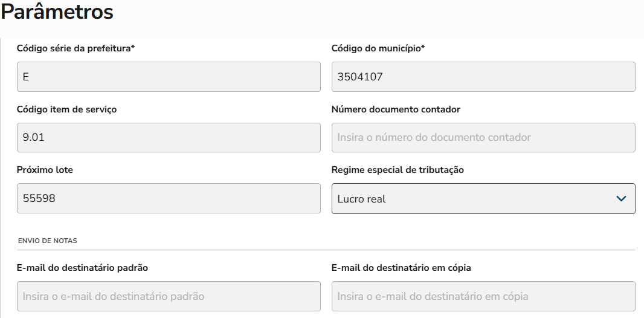Select the Código item de serviço label
644x318 pixels.
pos(66,109)
